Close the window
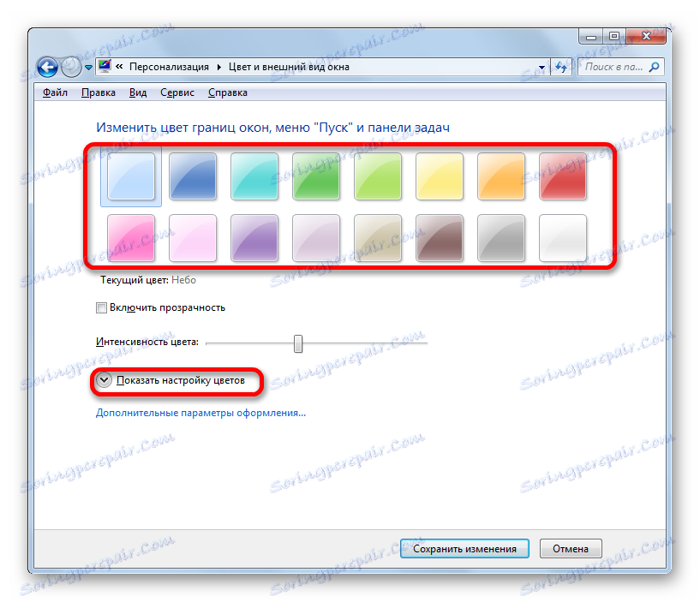Viewport: 700px width, 602px height. pos(646,37)
